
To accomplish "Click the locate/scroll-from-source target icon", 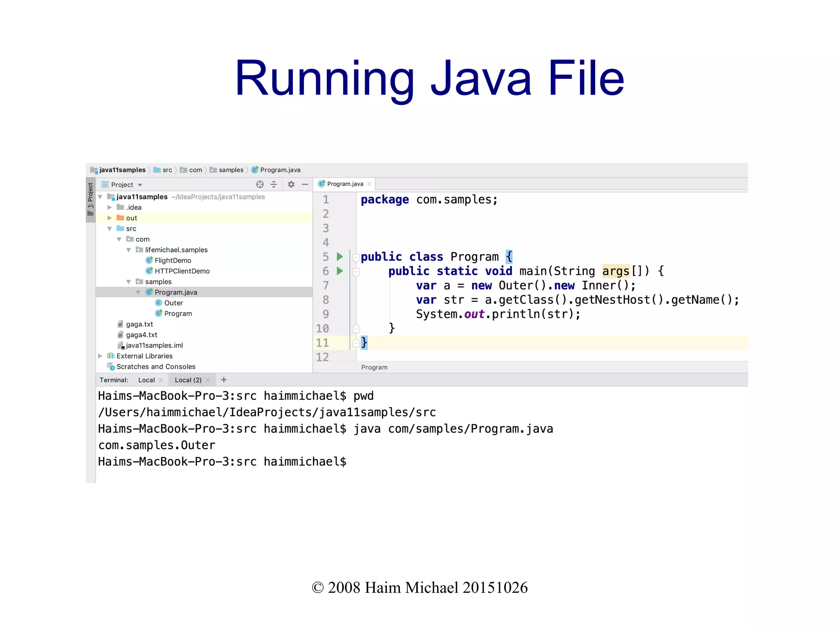I will [260, 185].
